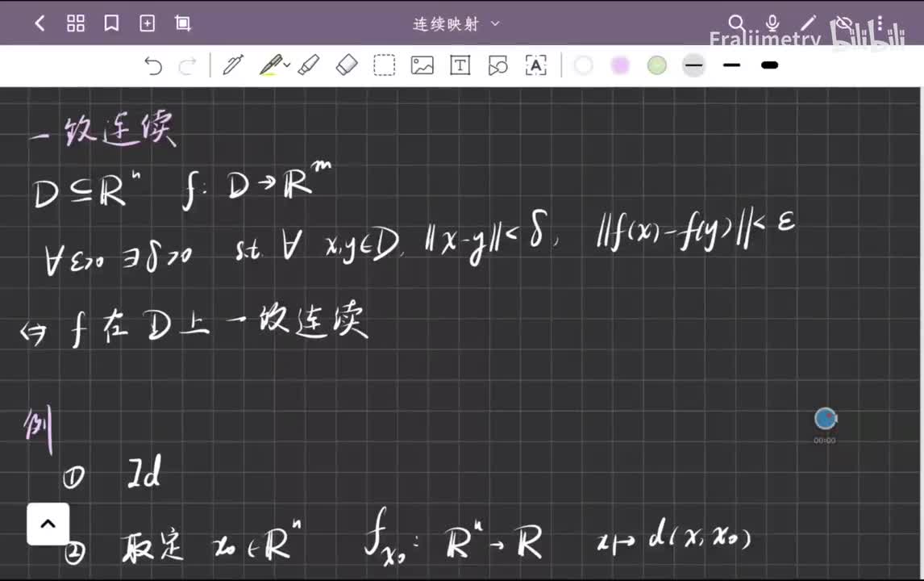This screenshot has width=924, height=581.
Task: Click the blue recording indicator circle
Action: 826,418
